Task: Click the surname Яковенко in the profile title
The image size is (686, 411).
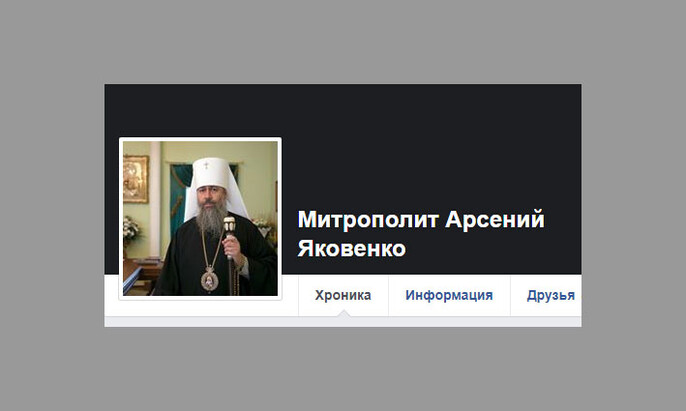Action: [x=352, y=248]
